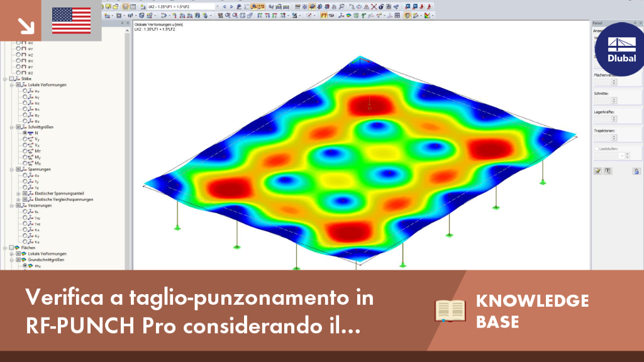
Task: Click the Stäbe member icon in tree
Action: (17, 79)
